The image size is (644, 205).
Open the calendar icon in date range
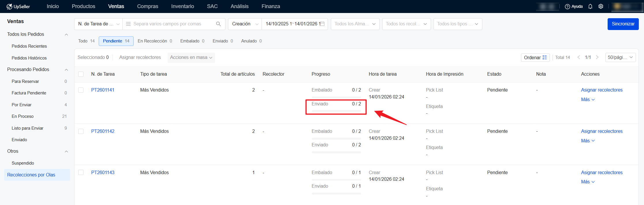click(322, 24)
